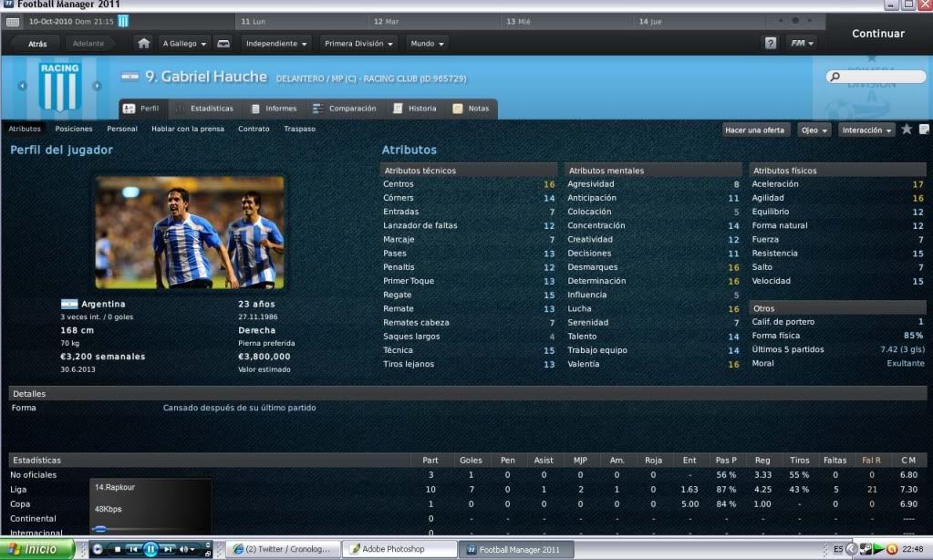Image resolution: width=933 pixels, height=560 pixels.
Task: Open the help question mark icon
Action: click(770, 43)
